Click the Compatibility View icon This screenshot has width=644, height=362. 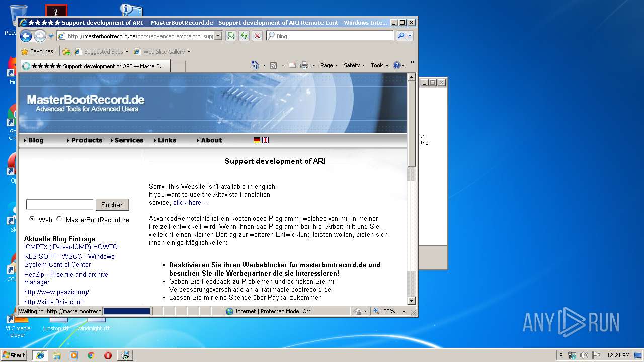point(231,36)
